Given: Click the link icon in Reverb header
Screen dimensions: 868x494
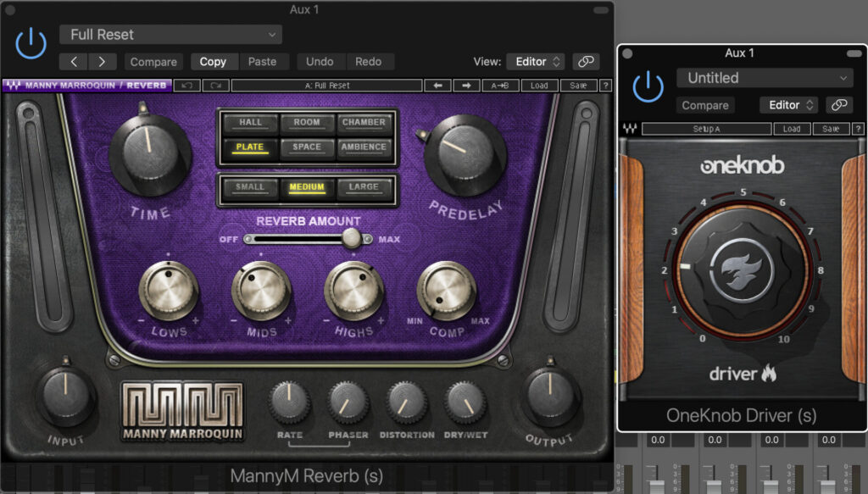Looking at the screenshot, I should click(x=586, y=61).
